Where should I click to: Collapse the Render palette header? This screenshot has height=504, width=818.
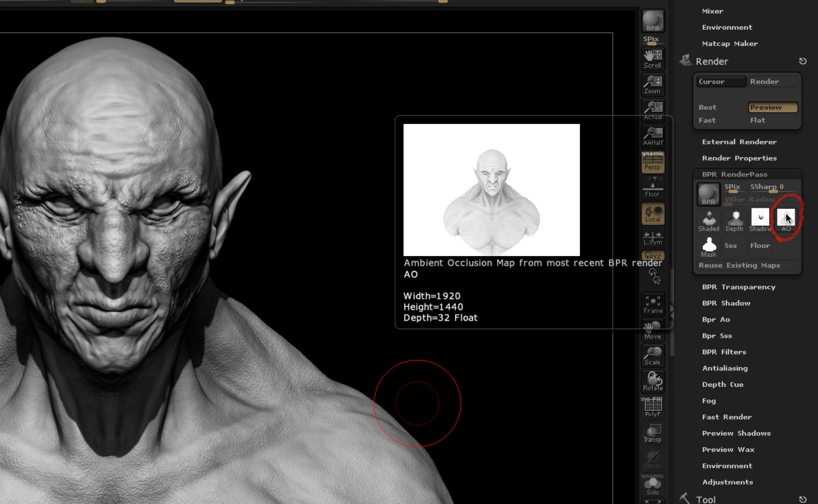(x=712, y=61)
